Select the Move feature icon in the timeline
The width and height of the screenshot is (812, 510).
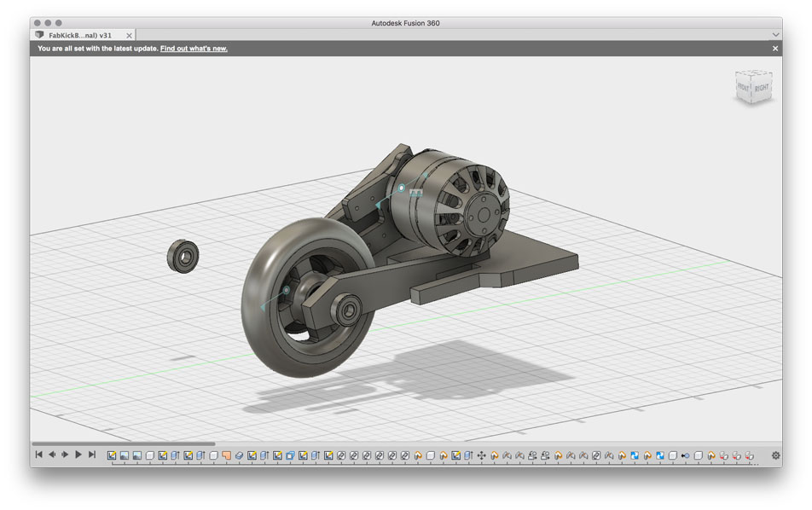point(482,455)
